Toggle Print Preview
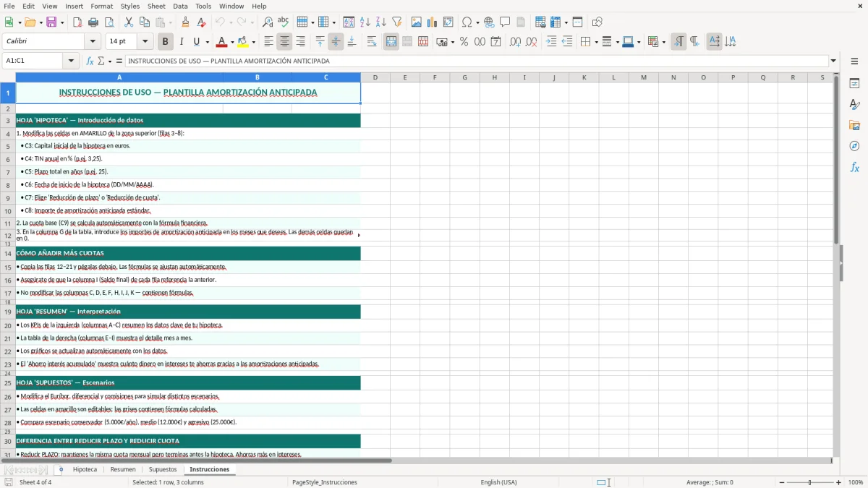 click(109, 22)
